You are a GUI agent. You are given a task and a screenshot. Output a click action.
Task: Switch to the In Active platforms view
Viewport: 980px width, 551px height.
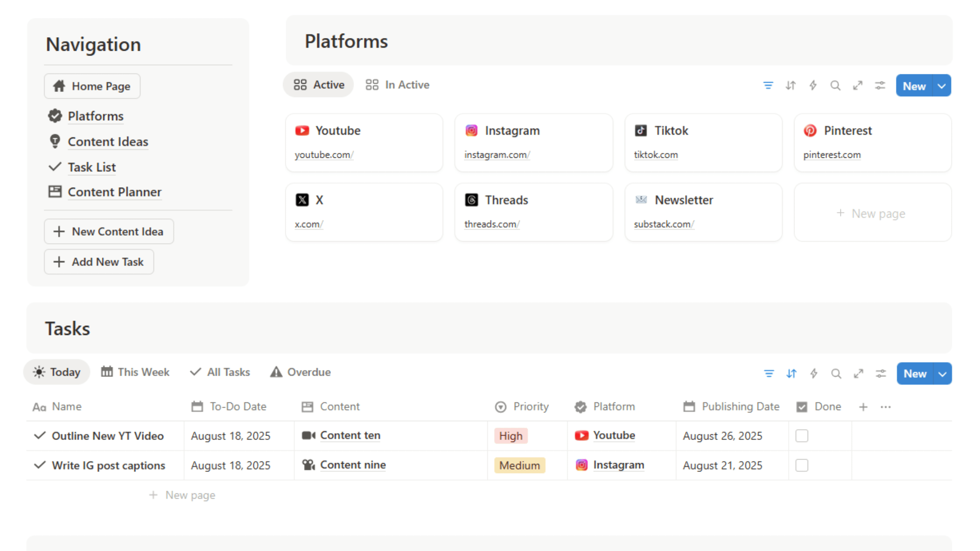click(397, 85)
